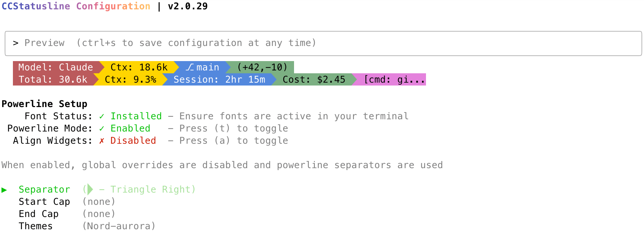Toggle the Powerline Mode Enabled status
644x240 pixels.
click(131, 128)
